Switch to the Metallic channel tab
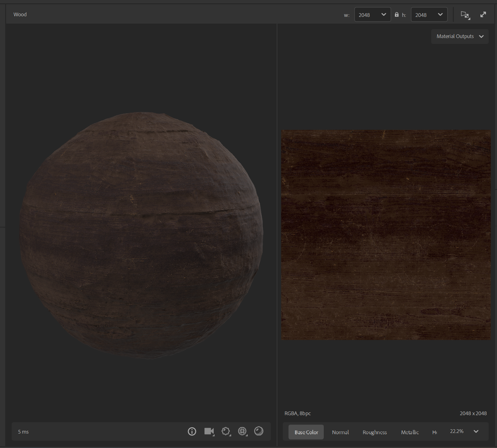497x448 pixels. click(x=410, y=432)
